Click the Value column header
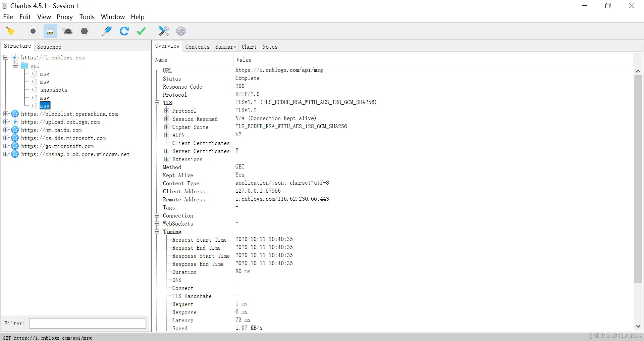 433,60
